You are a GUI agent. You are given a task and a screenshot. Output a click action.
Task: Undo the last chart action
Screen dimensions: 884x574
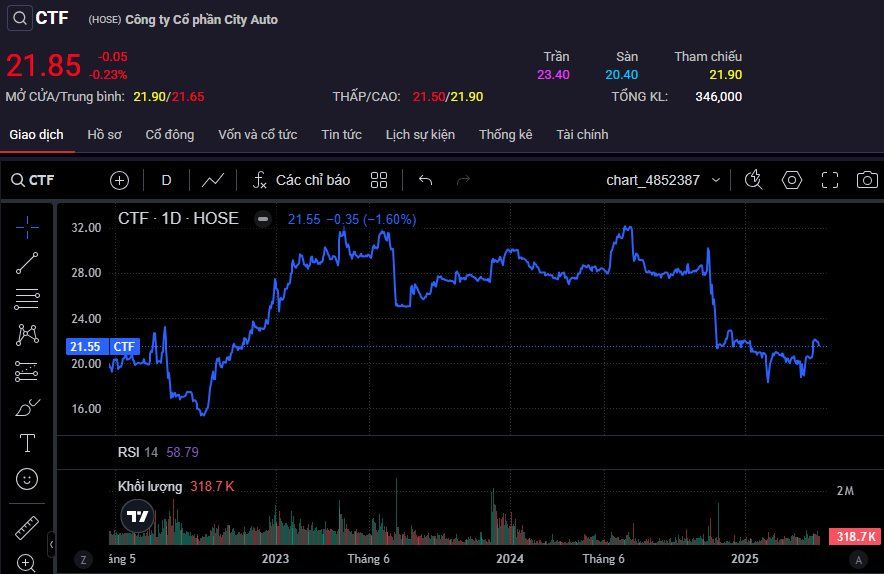(425, 180)
